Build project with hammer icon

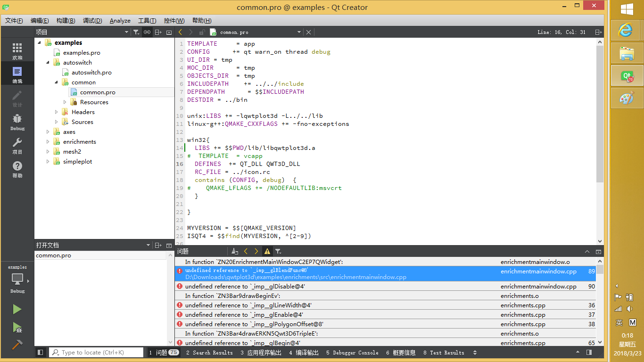17,345
